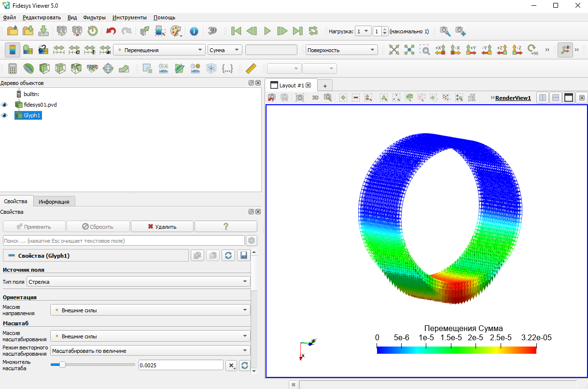
Task: Set view direction to -Y icon
Action: click(486, 50)
